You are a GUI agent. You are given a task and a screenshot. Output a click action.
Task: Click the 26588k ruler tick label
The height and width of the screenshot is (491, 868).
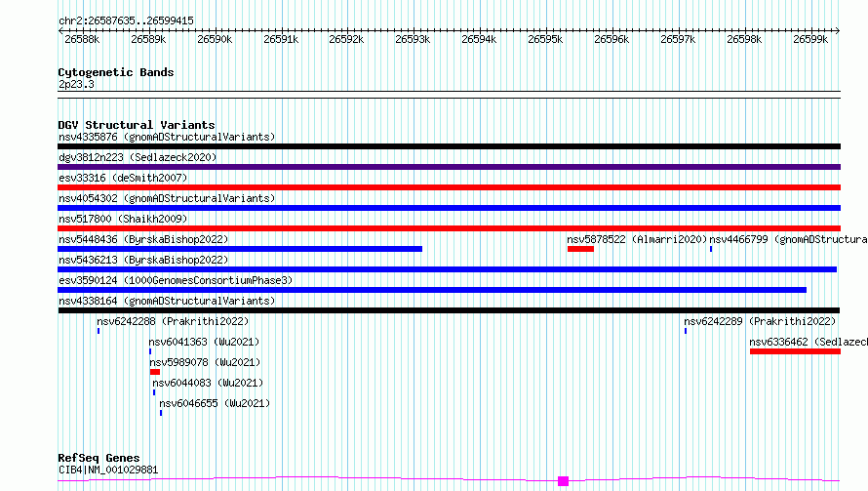click(82, 39)
